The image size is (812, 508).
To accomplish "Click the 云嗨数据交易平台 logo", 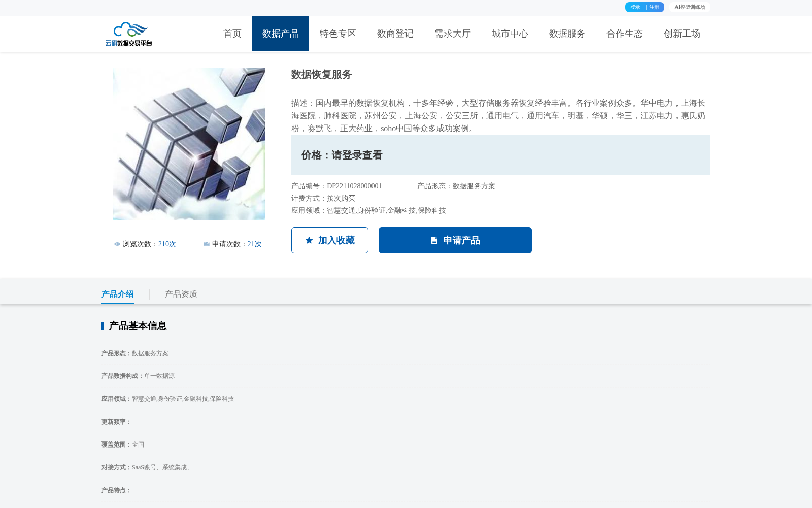I will point(129,34).
